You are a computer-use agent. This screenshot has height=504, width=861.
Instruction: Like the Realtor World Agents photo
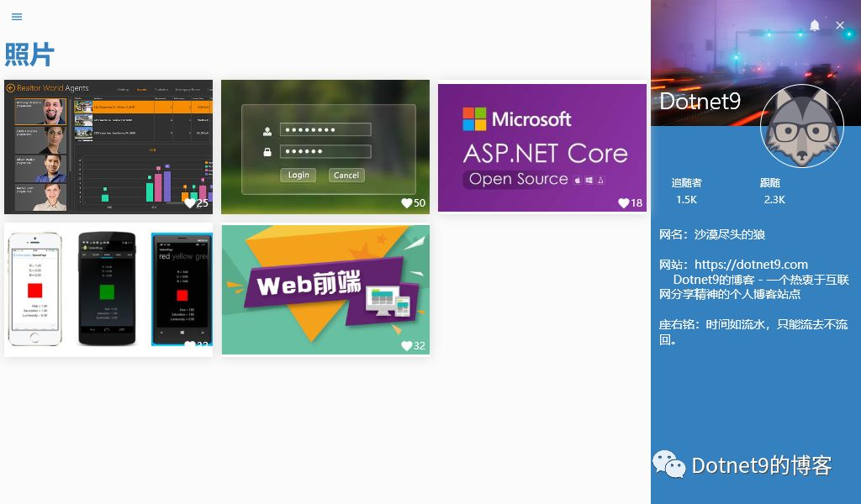(x=190, y=203)
